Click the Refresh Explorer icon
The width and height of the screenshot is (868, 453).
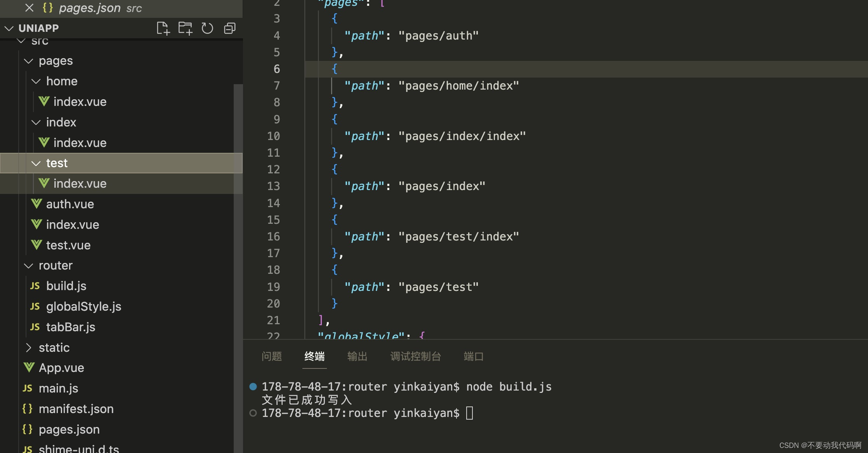point(207,28)
